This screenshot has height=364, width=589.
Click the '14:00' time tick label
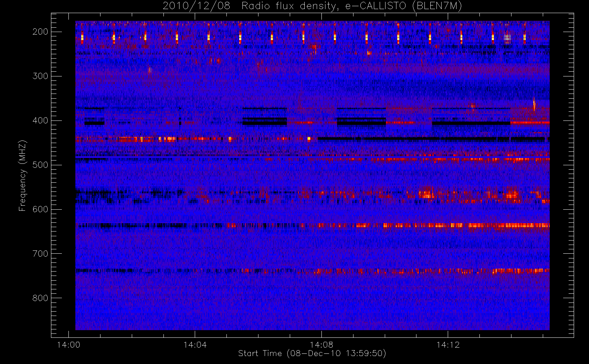pyautogui.click(x=68, y=345)
